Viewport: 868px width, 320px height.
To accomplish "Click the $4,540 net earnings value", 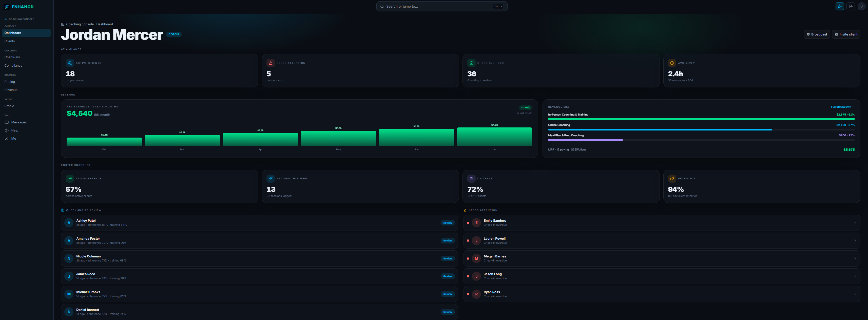I will 80,114.
